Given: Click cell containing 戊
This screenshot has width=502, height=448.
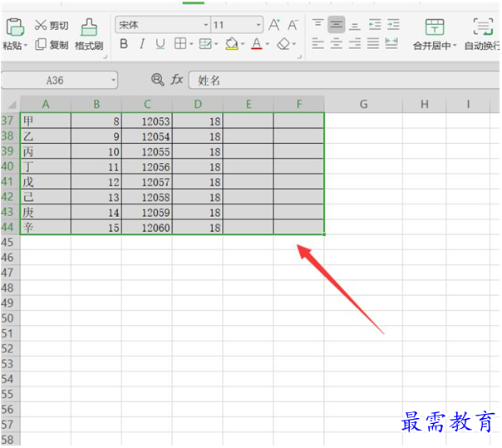Looking at the screenshot, I should click(x=46, y=182).
